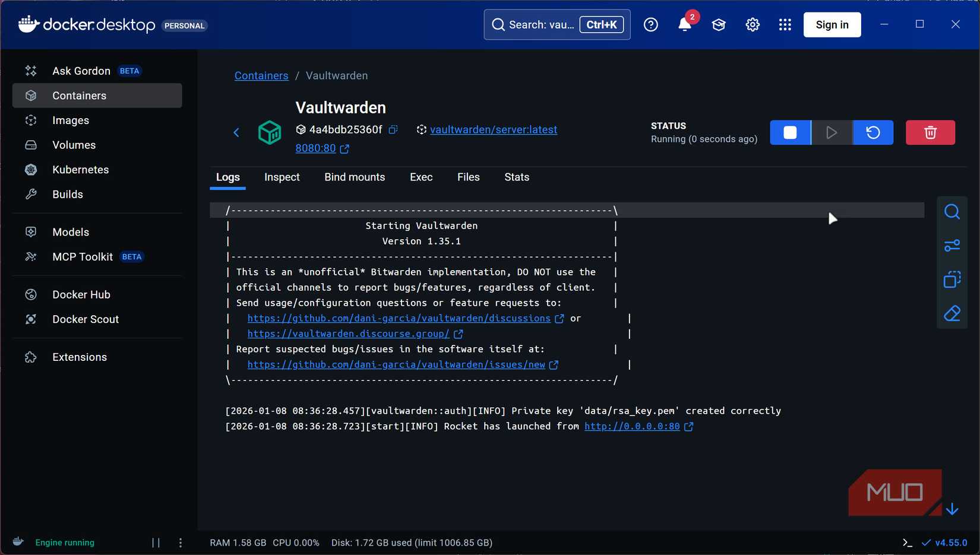The image size is (980, 555).
Task: Switch to the Stats tab
Action: [517, 177]
